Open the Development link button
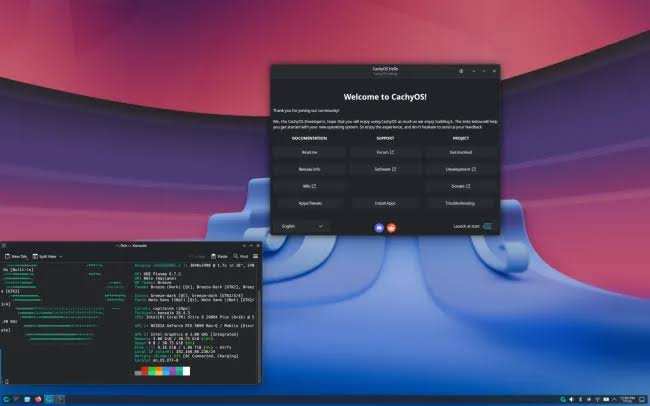Viewport: 650px width, 406px height. [x=461, y=169]
